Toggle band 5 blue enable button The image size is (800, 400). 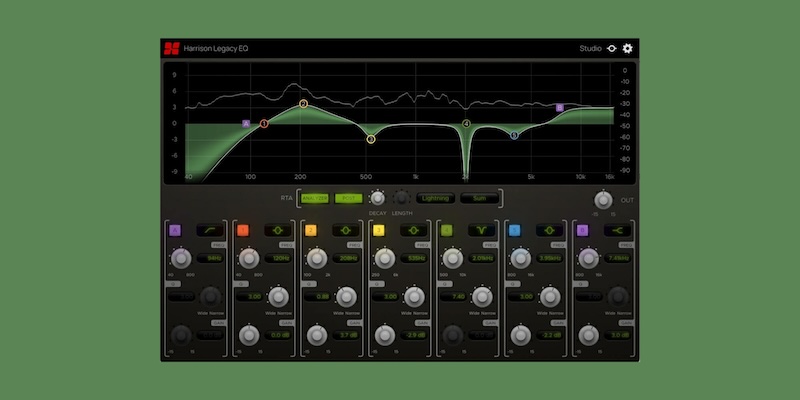[514, 231]
